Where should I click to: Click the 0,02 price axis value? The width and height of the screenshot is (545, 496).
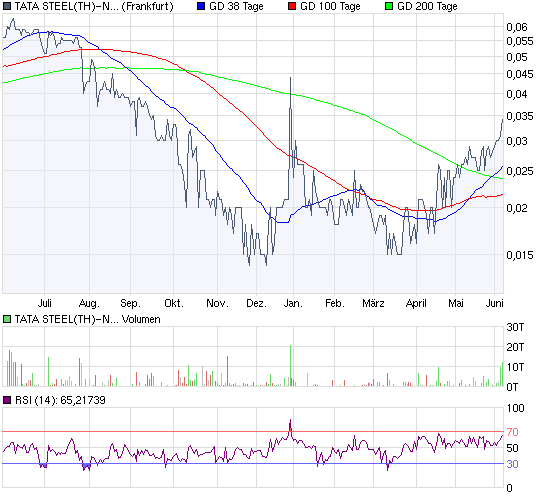pyautogui.click(x=516, y=208)
